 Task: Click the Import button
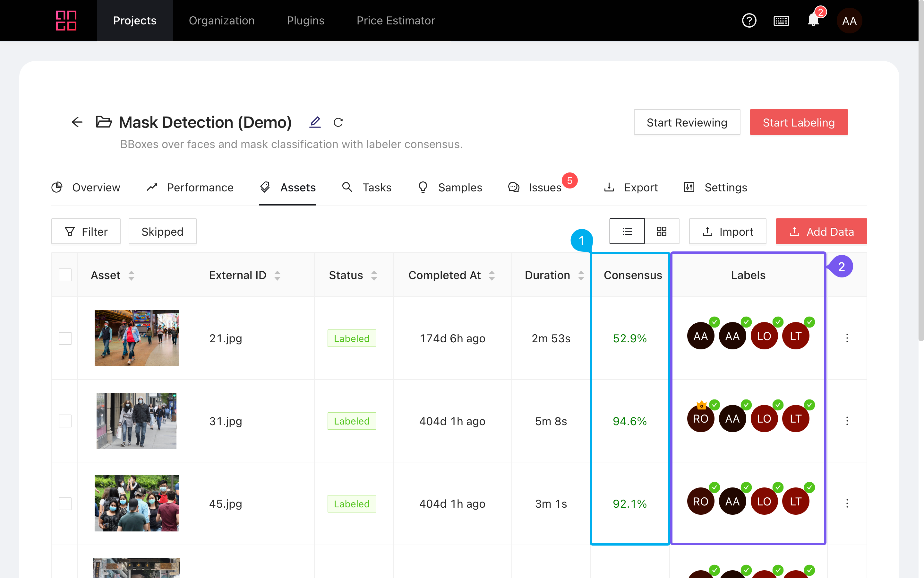(727, 231)
